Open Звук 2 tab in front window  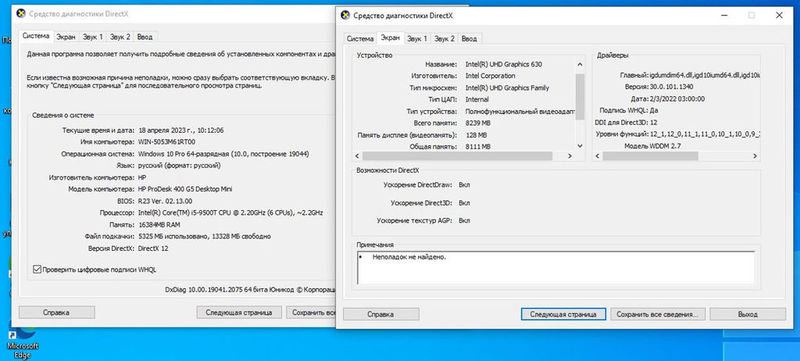coord(444,39)
